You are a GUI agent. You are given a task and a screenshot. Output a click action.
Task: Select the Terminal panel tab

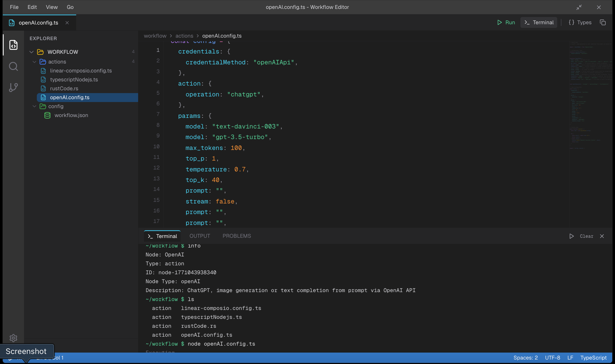pos(162,236)
